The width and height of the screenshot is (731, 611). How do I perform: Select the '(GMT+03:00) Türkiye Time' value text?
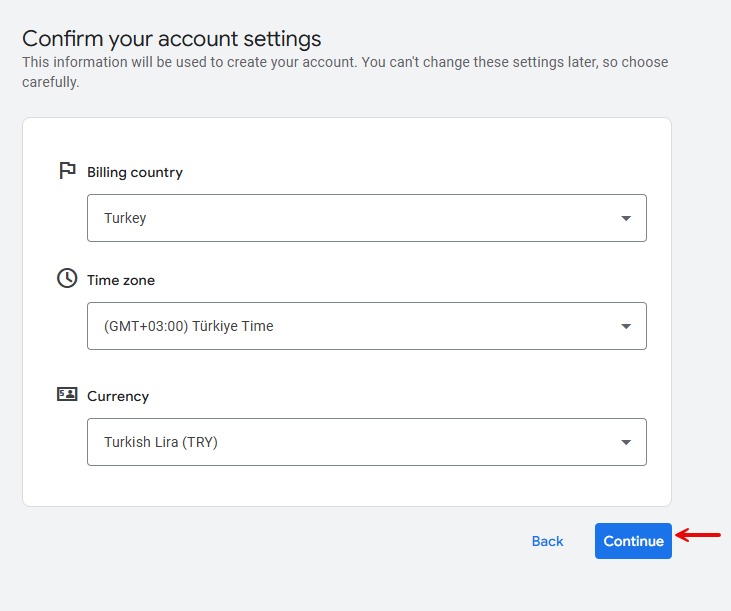188,326
